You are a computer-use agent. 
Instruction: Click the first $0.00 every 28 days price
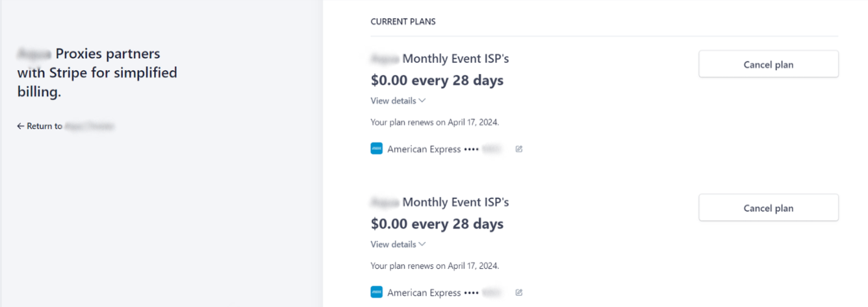coord(437,80)
